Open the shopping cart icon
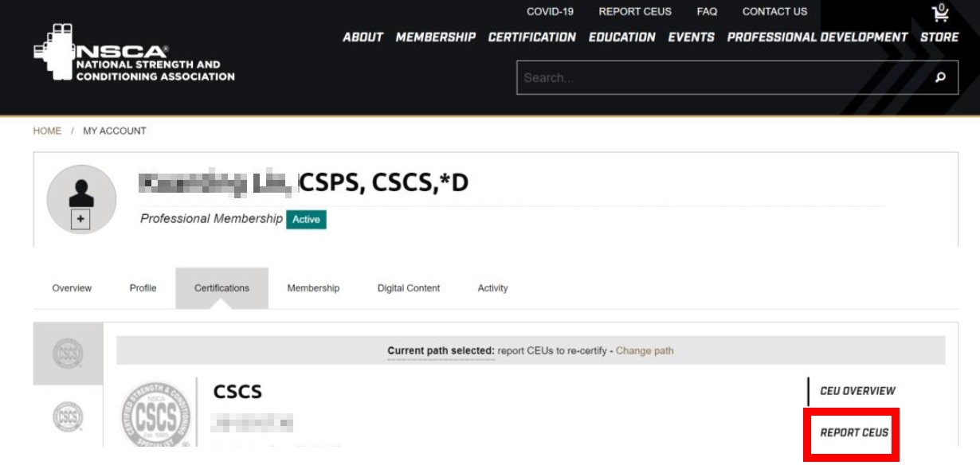 point(941,12)
